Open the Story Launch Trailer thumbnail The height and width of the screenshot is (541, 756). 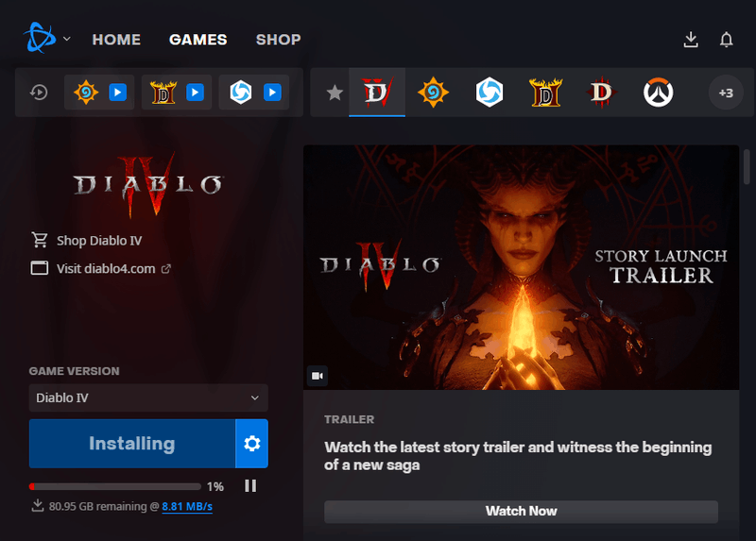[x=522, y=267]
